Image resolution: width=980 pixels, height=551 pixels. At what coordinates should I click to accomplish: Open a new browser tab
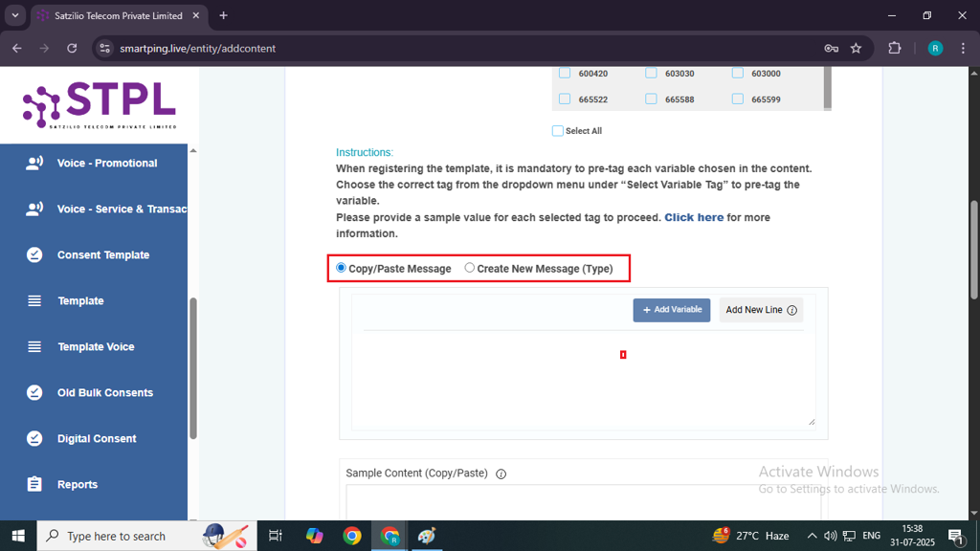click(x=223, y=15)
